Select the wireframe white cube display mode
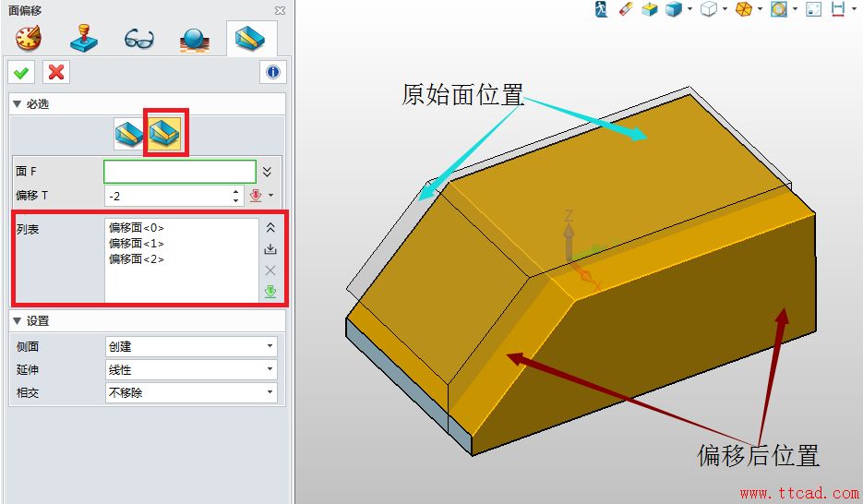The height and width of the screenshot is (504, 863). click(x=709, y=9)
